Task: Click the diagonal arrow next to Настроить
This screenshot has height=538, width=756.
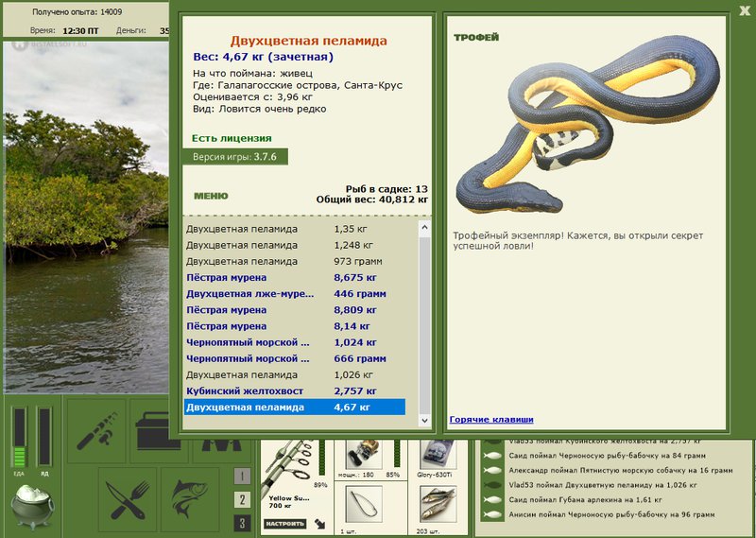Action: pyautogui.click(x=319, y=524)
